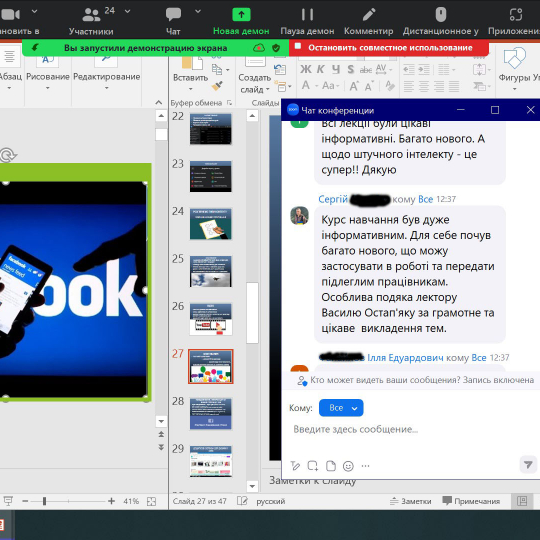This screenshot has height=540, width=540.
Task: Open more chat options ellipsis
Action: point(365,466)
